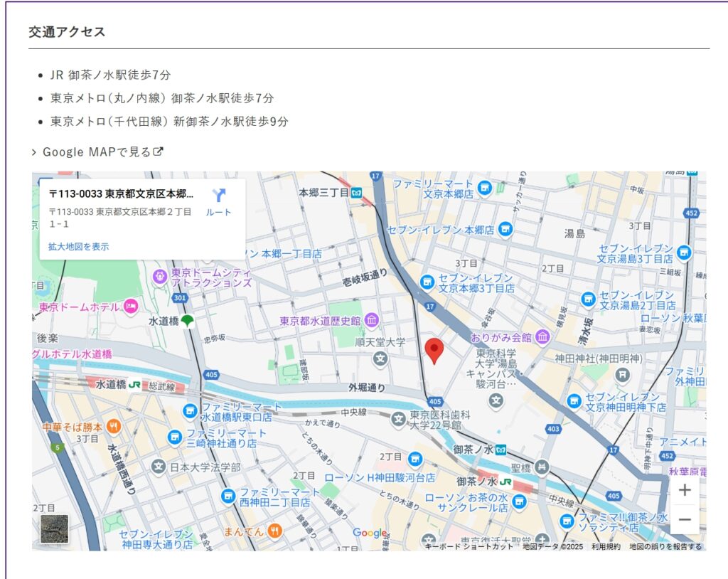The image size is (728, 579).
Task: Zoom in on the map
Action: pos(685,490)
